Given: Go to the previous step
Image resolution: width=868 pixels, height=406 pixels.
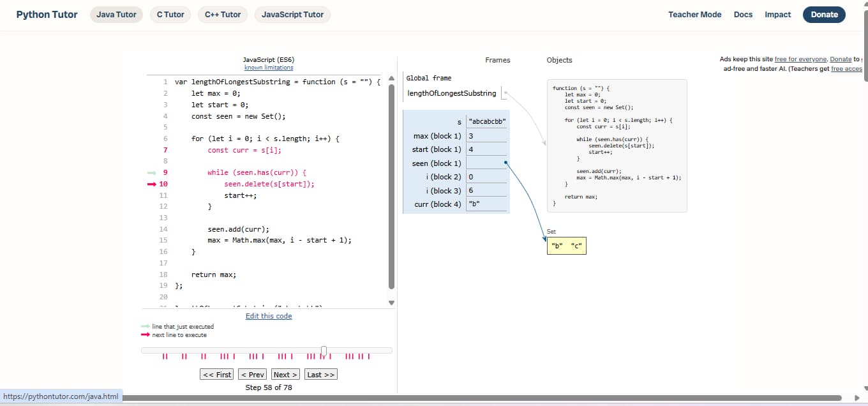Looking at the screenshot, I should click(253, 375).
